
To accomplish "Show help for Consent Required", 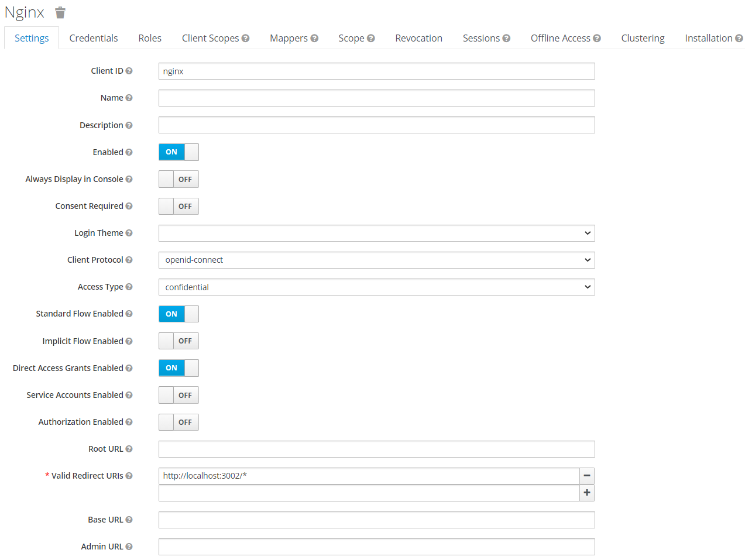I will [129, 206].
